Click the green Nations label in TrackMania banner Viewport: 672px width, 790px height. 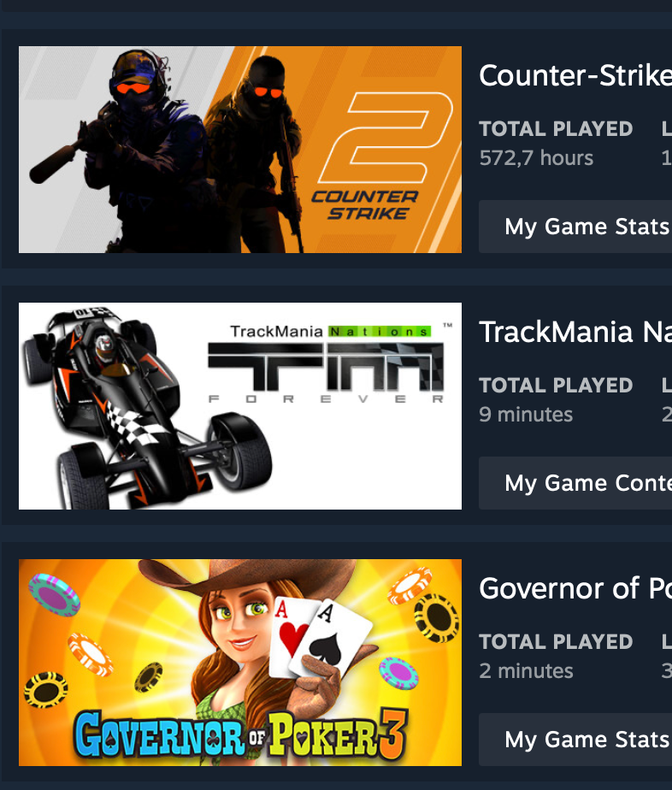(x=380, y=332)
